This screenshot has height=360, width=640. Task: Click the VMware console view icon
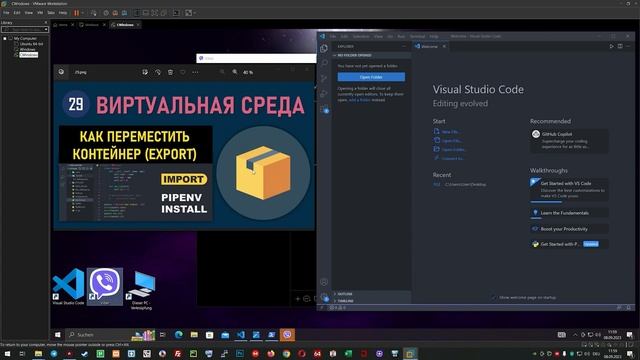(x=176, y=13)
